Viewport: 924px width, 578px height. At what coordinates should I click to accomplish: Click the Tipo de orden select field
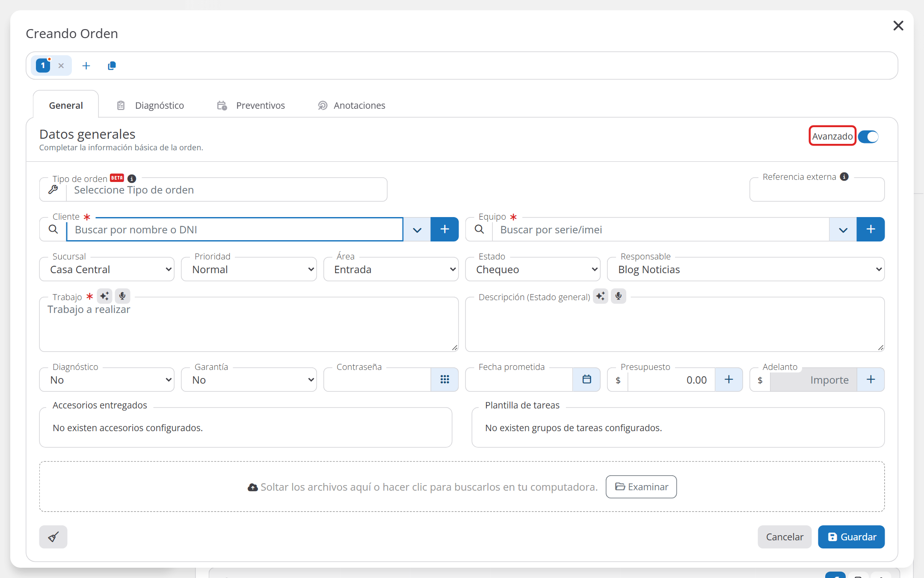226,190
